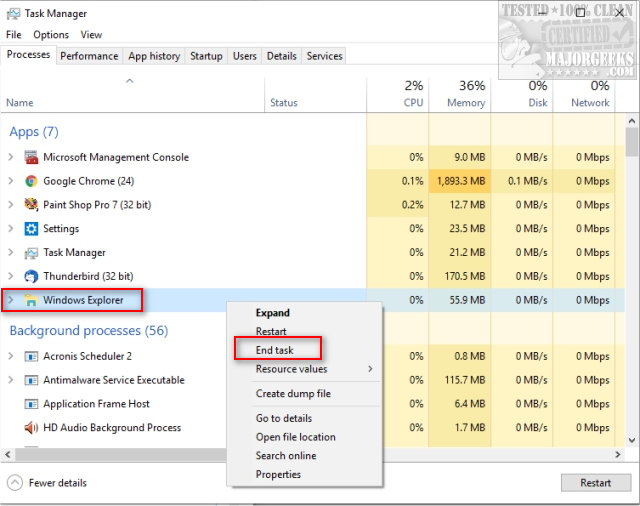640x506 pixels.
Task: Switch to the Users tab
Action: point(244,56)
